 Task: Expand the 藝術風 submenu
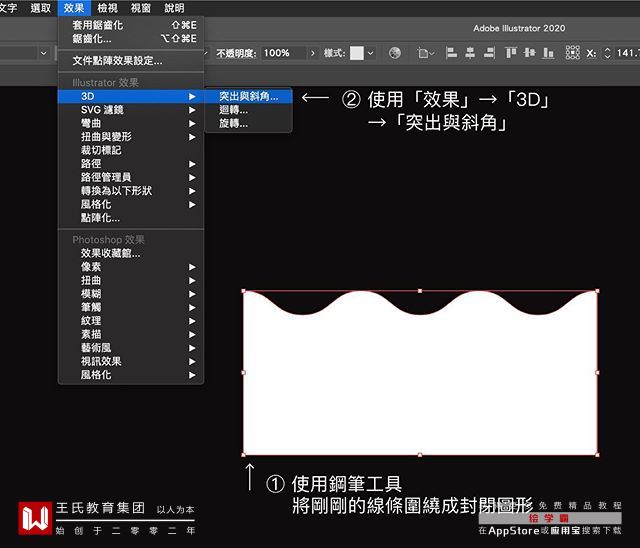pyautogui.click(x=131, y=348)
